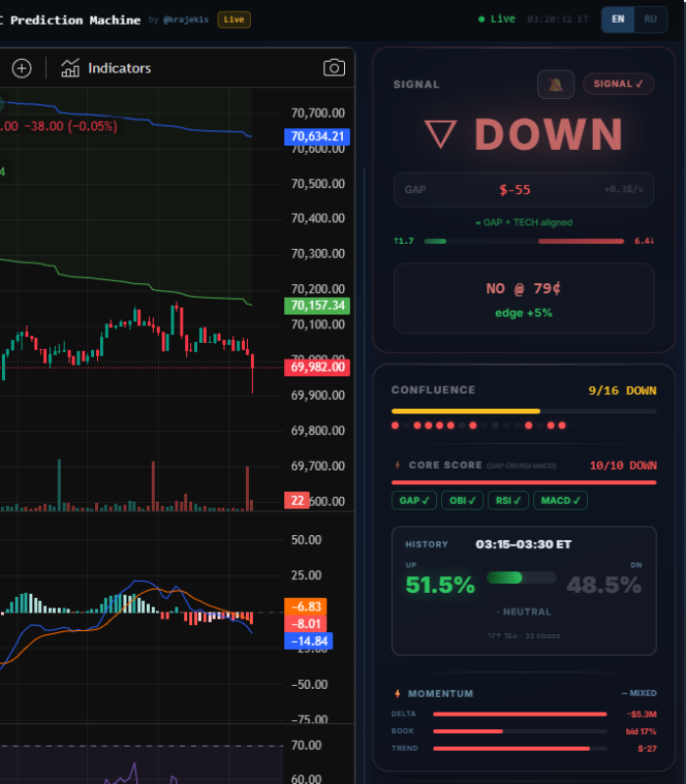Click the NEUTRAL history label
This screenshot has width=686, height=784.
[524, 612]
